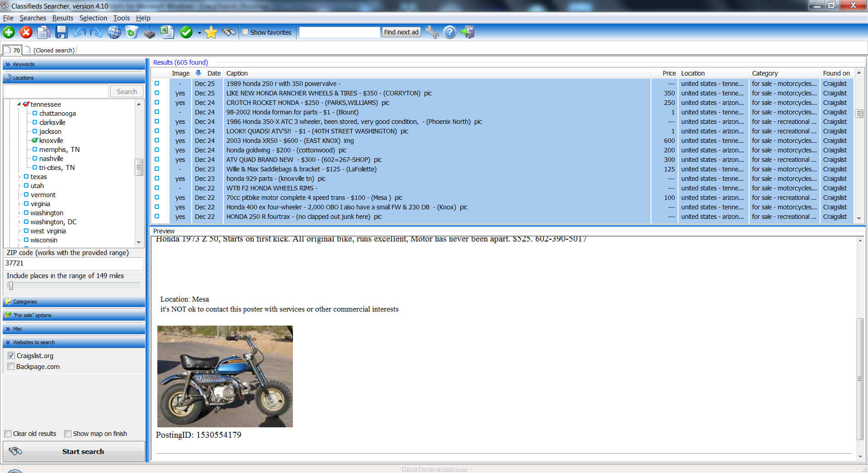Enable the Show favorites checkbox
This screenshot has width=868, height=473.
(245, 32)
